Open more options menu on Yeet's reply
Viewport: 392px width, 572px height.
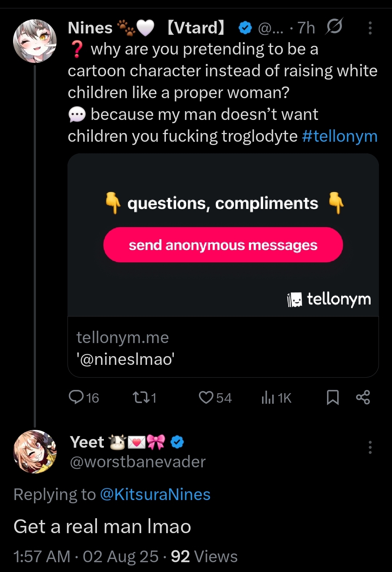[x=370, y=447]
